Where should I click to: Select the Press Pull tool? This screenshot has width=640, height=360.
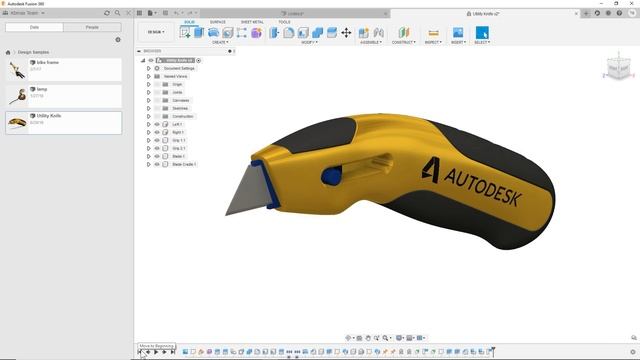point(274,32)
